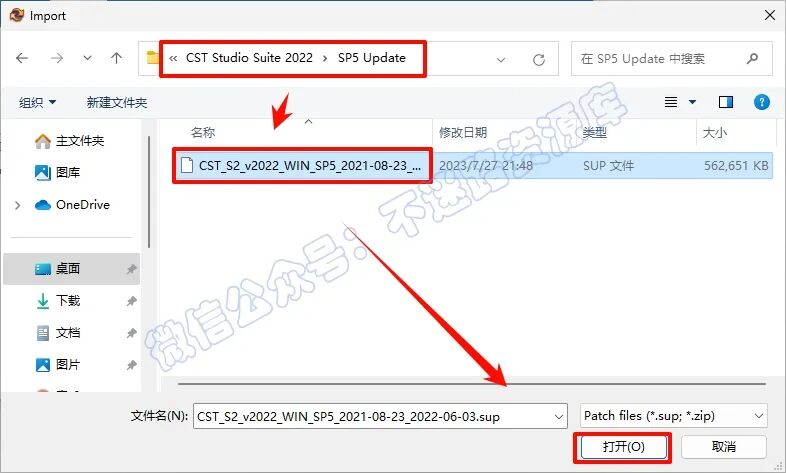This screenshot has height=473, width=786.
Task: Expand the OneDrive tree node
Action: tap(18, 205)
